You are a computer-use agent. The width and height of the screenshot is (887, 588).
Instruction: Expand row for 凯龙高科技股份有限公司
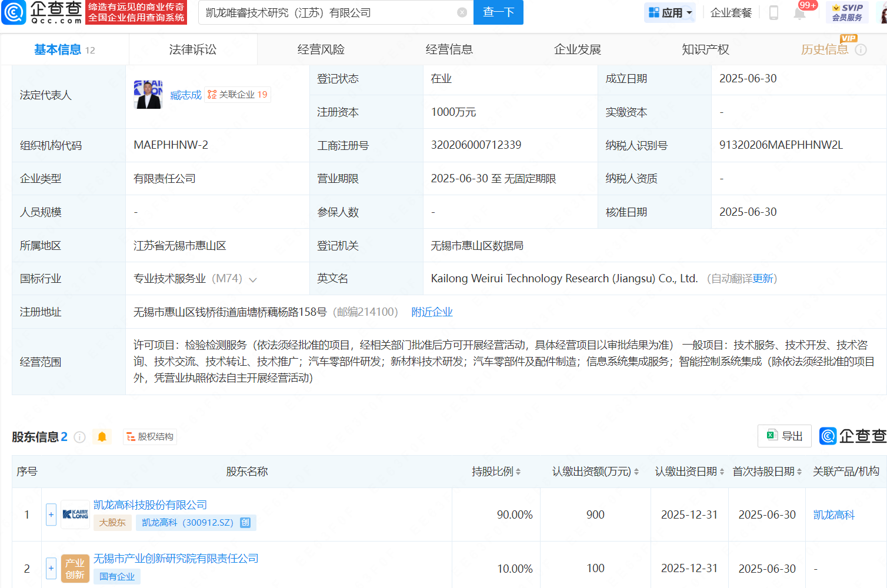tap(51, 514)
